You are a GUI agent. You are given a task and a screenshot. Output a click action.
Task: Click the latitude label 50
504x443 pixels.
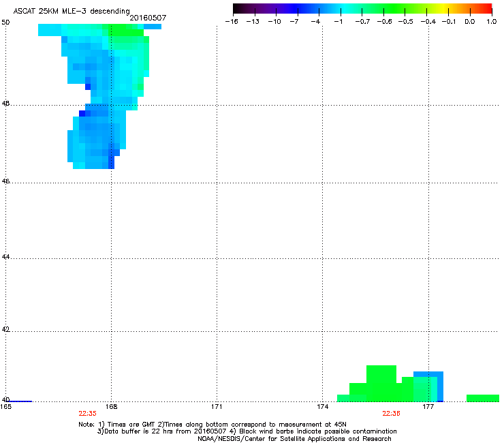pyautogui.click(x=5, y=22)
